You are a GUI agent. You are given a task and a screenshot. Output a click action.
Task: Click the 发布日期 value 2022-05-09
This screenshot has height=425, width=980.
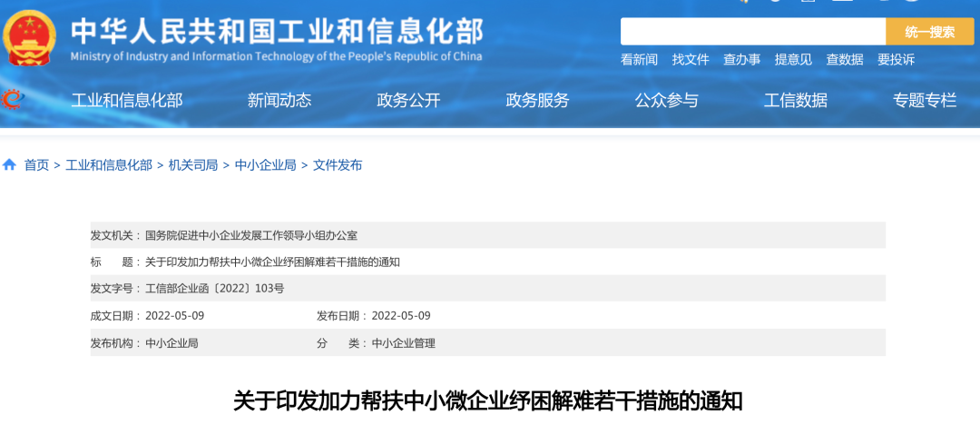click(401, 315)
